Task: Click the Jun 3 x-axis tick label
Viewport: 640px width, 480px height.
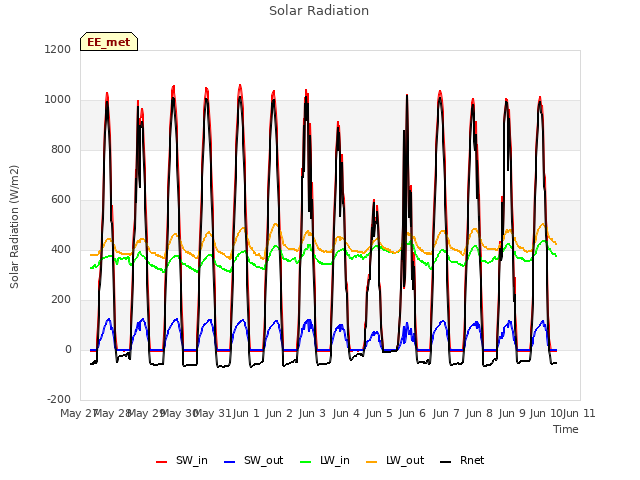Action: [x=312, y=413]
